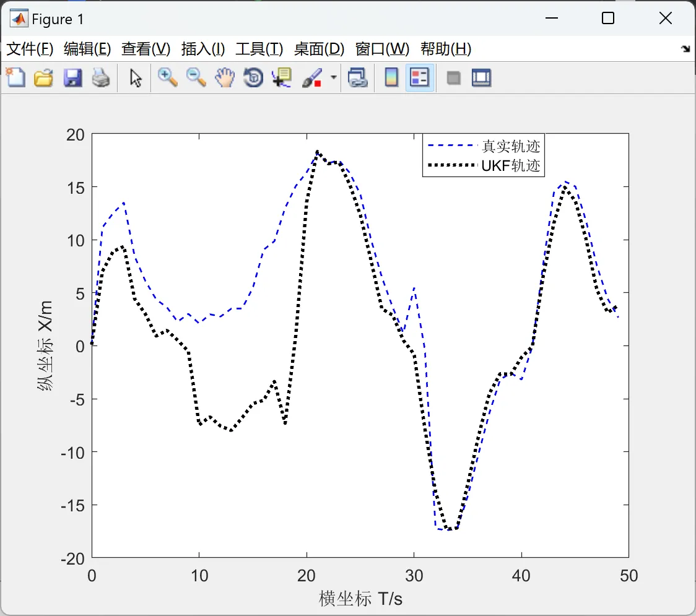696x616 pixels.
Task: Save the figure using the floppy disk icon
Action: click(72, 77)
